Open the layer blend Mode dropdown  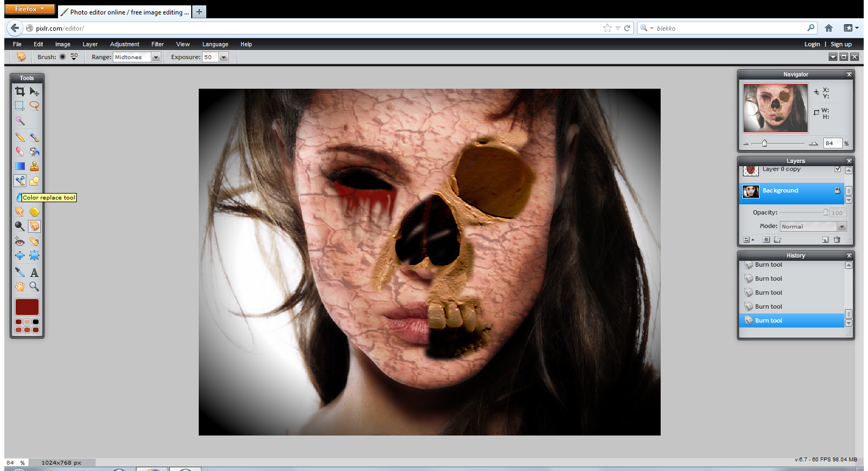coord(813,226)
